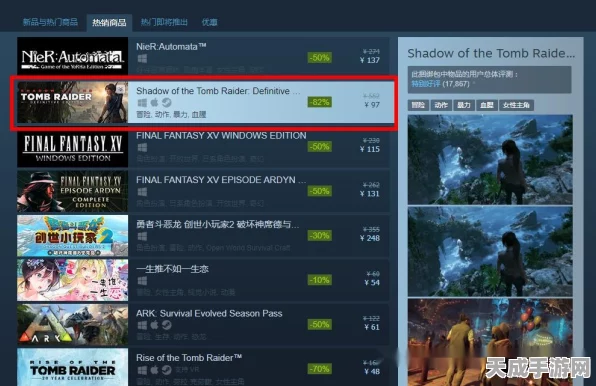Open festival crowd screenshot in side panel
The image size is (596, 386).
pyautogui.click(x=490, y=342)
